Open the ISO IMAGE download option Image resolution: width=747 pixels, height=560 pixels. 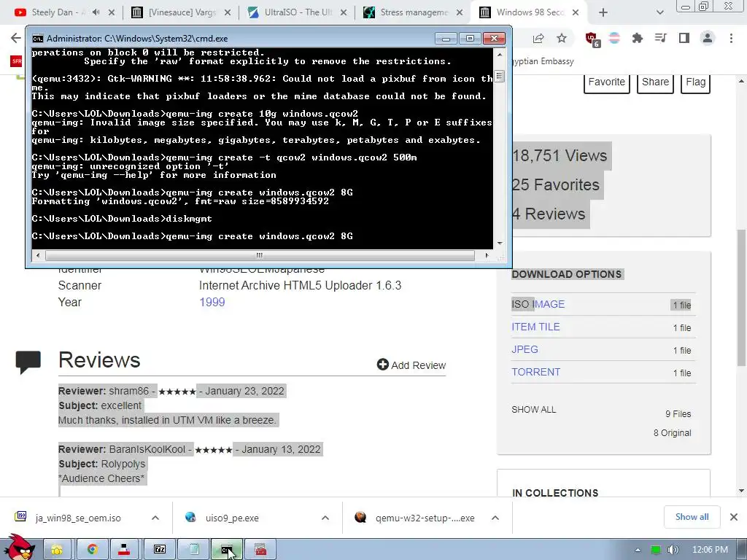pyautogui.click(x=538, y=304)
